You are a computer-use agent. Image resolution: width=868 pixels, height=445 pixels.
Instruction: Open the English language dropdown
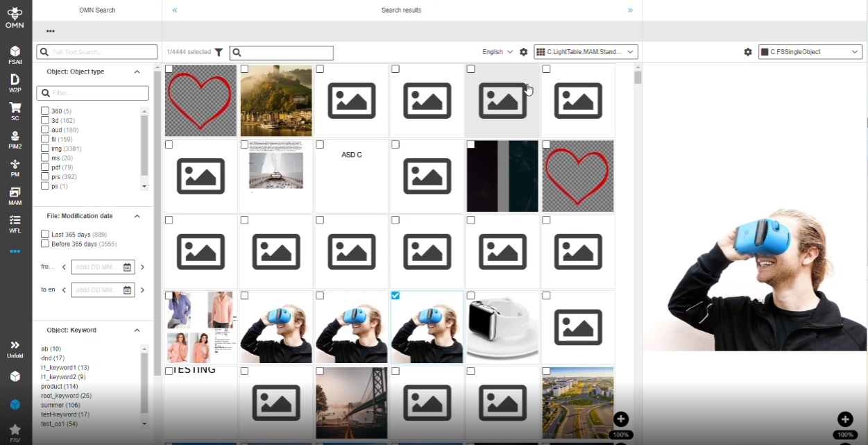(x=497, y=52)
